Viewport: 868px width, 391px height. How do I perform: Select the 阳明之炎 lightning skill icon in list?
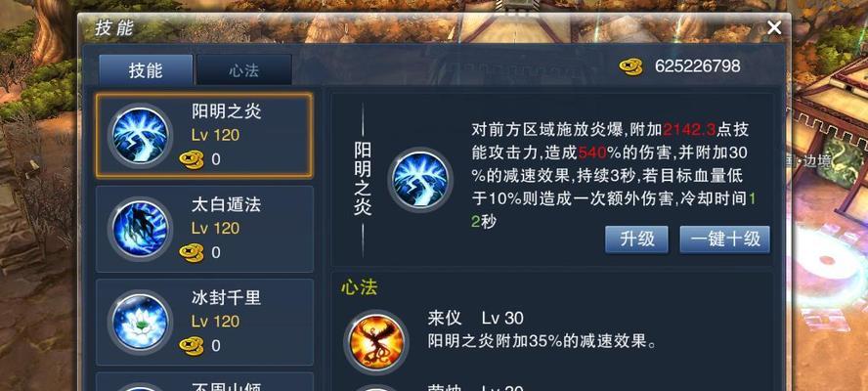pyautogui.click(x=140, y=136)
